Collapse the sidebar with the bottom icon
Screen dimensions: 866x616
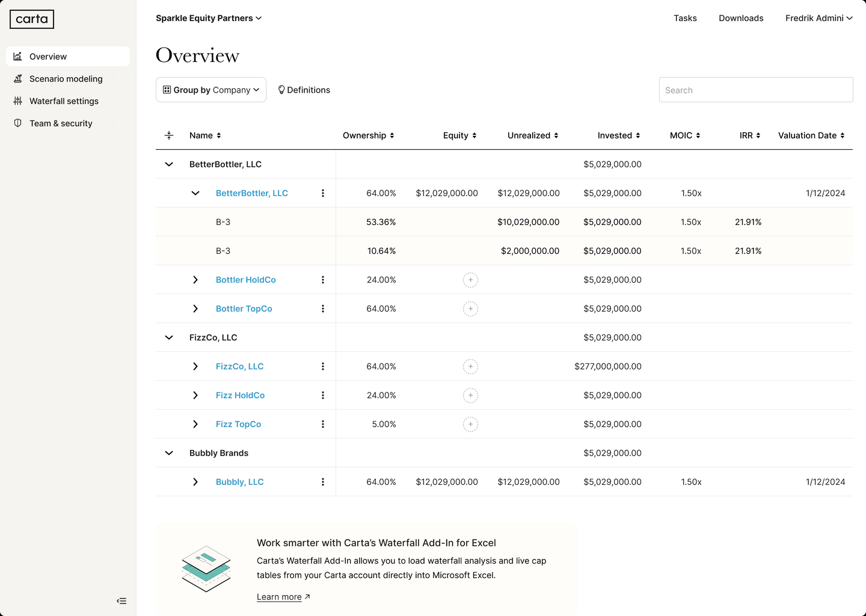coord(121,601)
